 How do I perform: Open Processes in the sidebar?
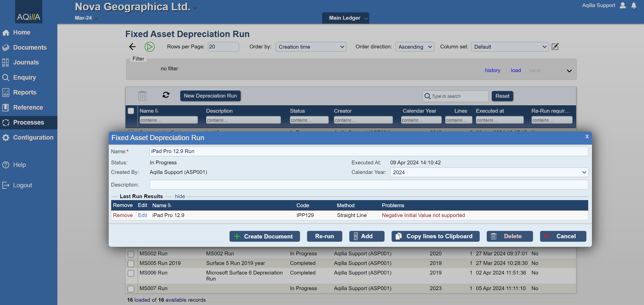pyautogui.click(x=28, y=123)
